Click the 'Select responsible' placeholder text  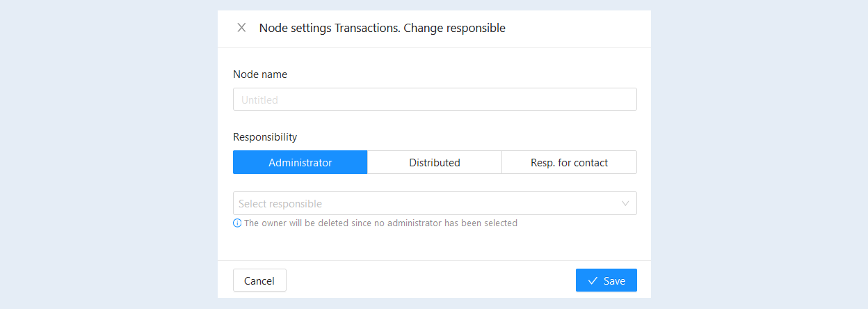[280, 204]
